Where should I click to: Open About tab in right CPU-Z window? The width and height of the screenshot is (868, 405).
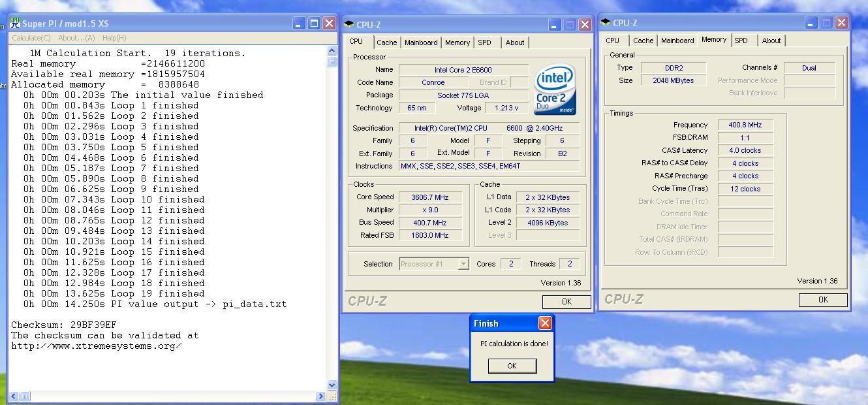771,40
